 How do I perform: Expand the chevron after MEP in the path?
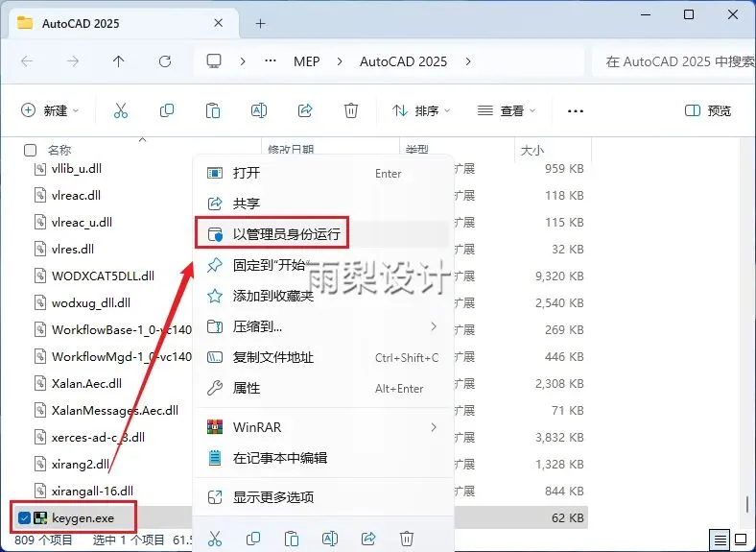[x=340, y=61]
